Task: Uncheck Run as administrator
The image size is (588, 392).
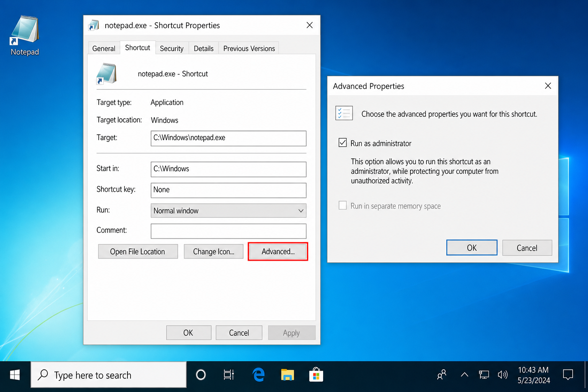Action: [x=343, y=143]
